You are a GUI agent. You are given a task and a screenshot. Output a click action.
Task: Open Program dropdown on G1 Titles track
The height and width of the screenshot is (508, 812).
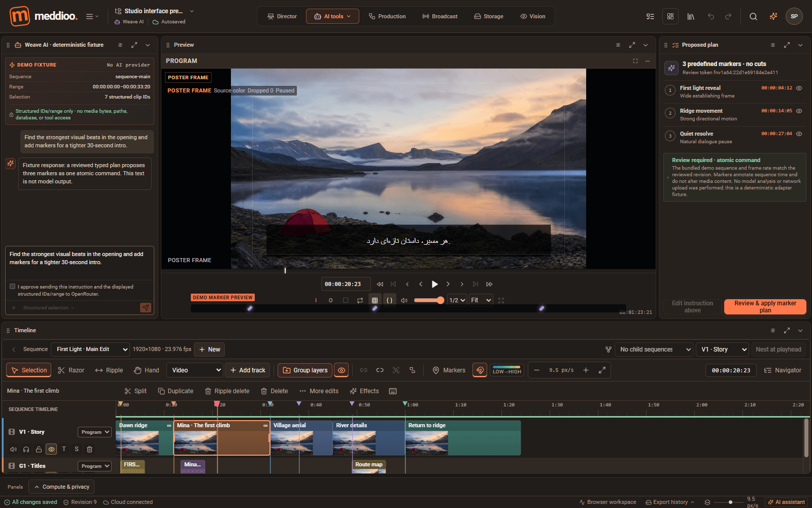94,466
